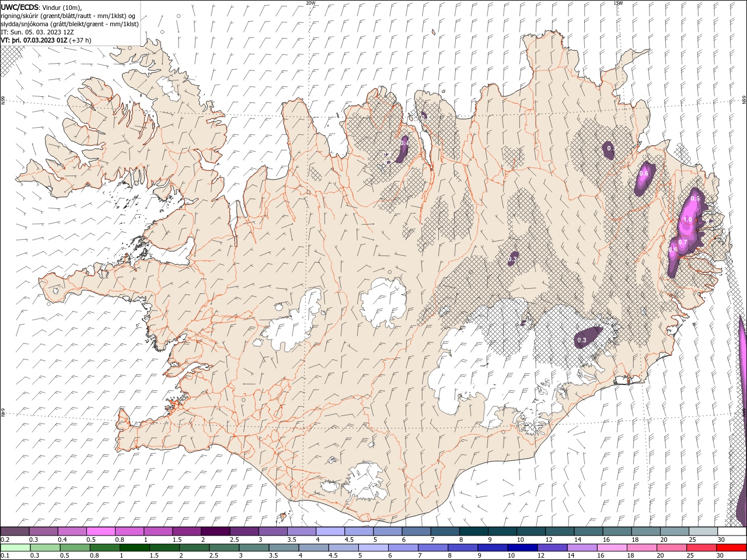Select top-row pale gray swatch between 25 and 30

(703, 531)
